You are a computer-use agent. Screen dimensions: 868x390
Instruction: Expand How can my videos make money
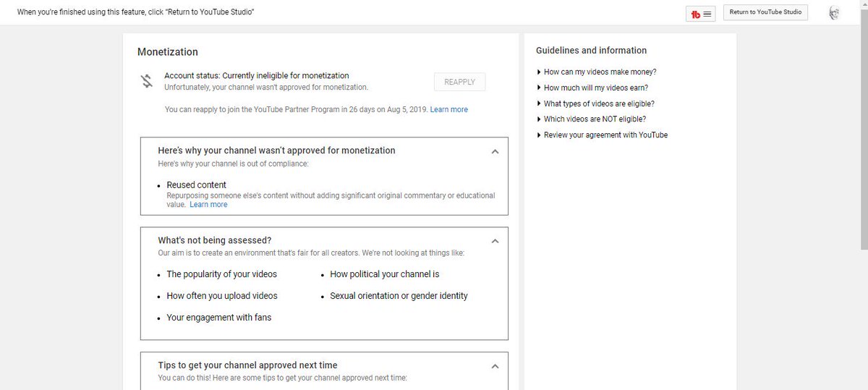tap(597, 72)
